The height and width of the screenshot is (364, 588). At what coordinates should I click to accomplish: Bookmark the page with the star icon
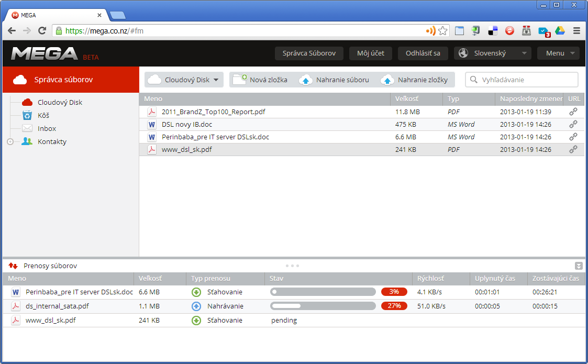tap(443, 31)
